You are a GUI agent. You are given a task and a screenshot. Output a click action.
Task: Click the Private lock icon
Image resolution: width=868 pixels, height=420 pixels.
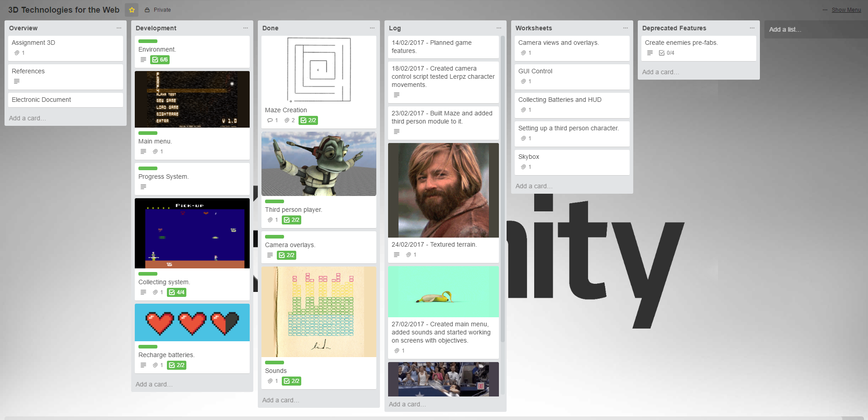pyautogui.click(x=147, y=10)
